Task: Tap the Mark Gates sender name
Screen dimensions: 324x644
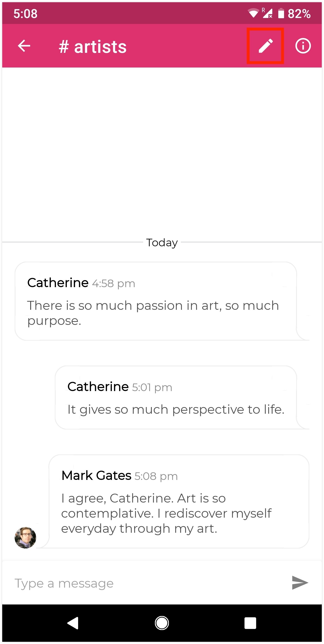Action: point(96,475)
